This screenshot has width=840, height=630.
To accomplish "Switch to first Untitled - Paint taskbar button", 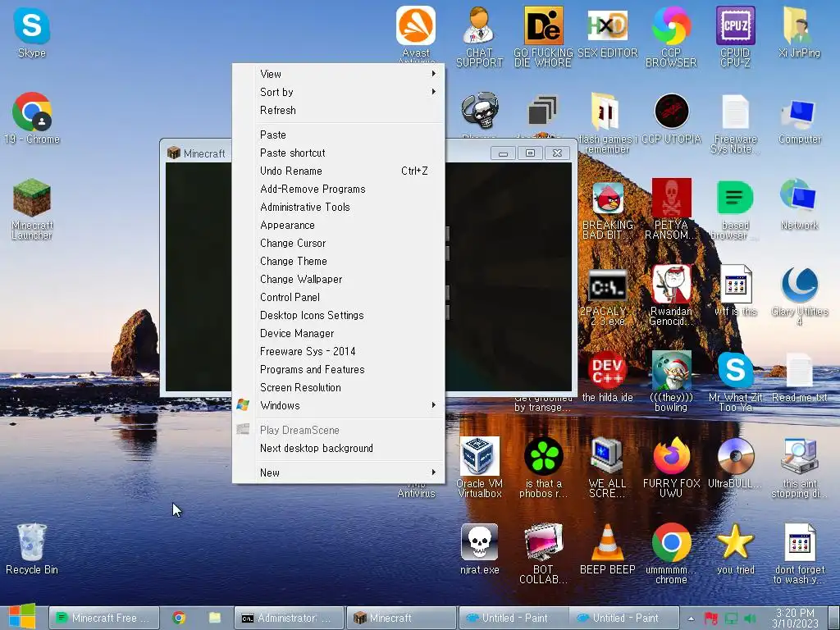I will point(514,619).
